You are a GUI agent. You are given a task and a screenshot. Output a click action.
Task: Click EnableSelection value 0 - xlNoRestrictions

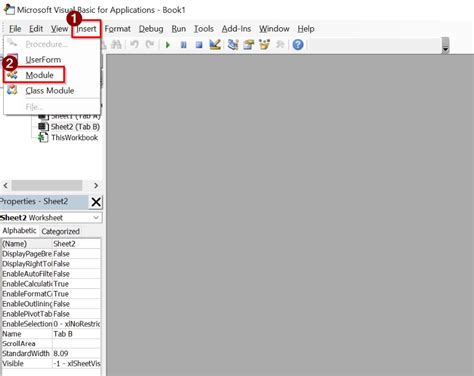click(x=76, y=324)
